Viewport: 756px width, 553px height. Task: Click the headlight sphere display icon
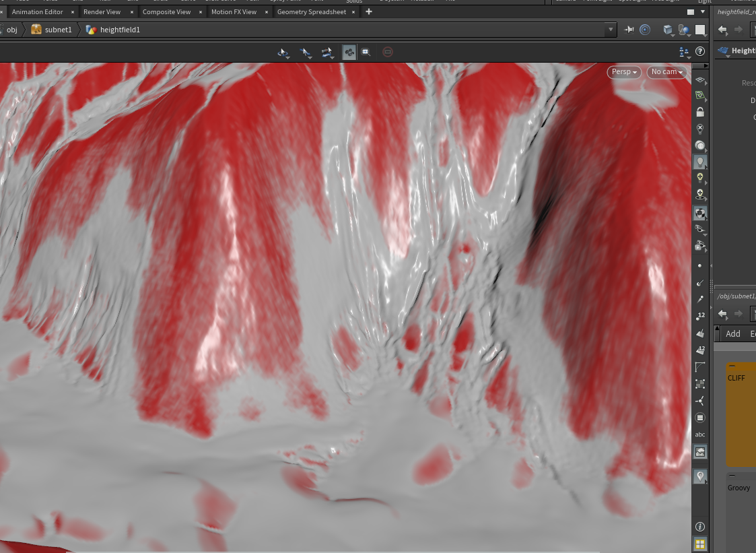click(700, 145)
